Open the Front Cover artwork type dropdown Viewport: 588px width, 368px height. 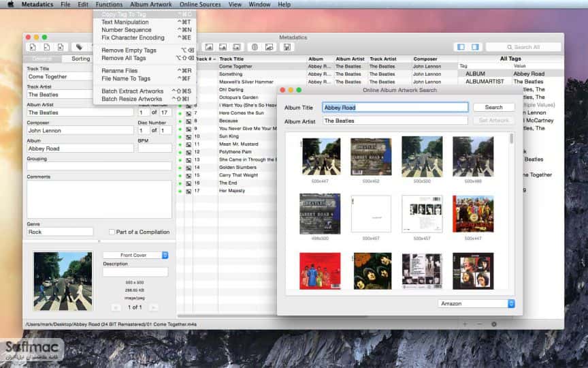pyautogui.click(x=135, y=255)
